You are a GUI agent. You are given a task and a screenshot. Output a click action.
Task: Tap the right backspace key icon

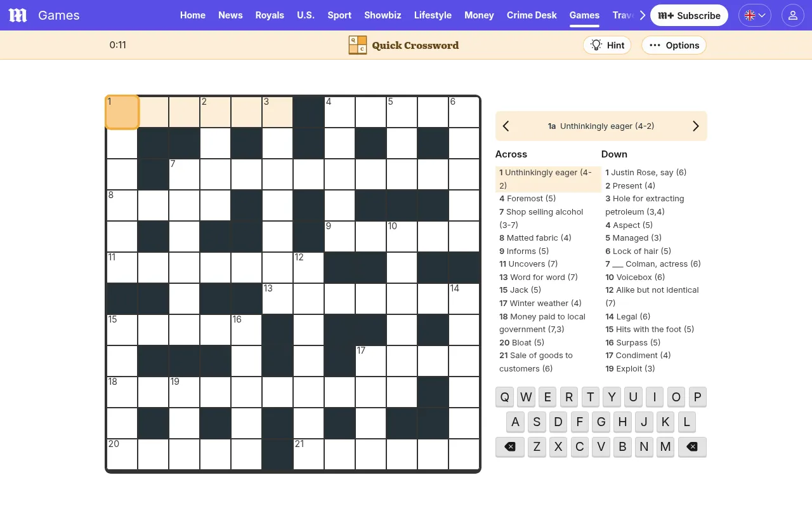click(x=692, y=447)
